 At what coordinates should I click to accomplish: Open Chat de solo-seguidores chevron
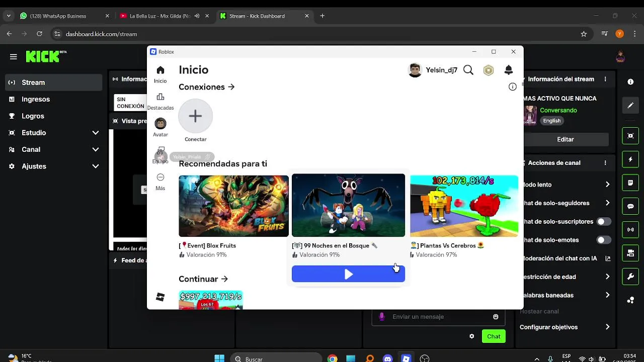(x=607, y=203)
